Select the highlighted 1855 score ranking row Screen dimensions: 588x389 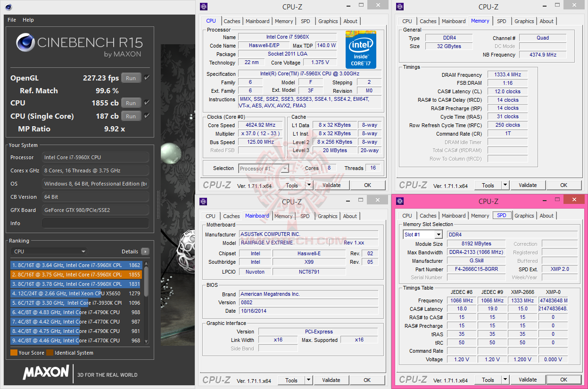point(76,275)
